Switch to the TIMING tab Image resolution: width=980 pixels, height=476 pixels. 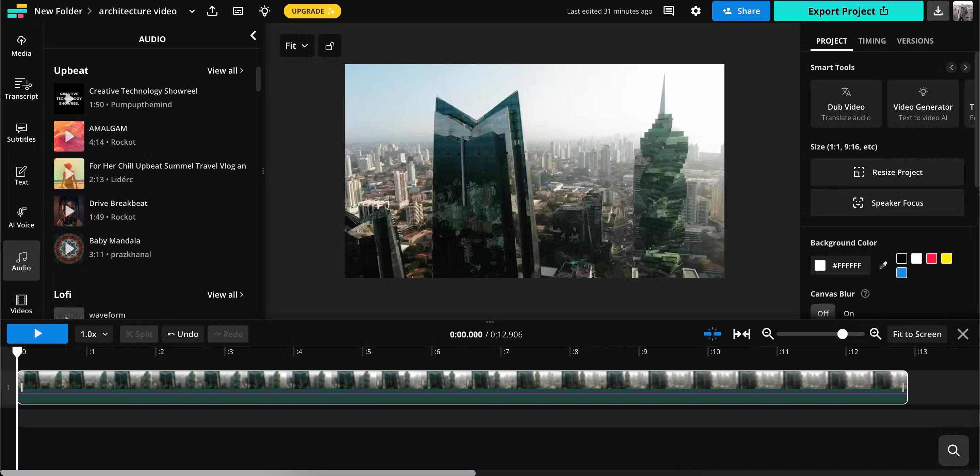point(871,41)
